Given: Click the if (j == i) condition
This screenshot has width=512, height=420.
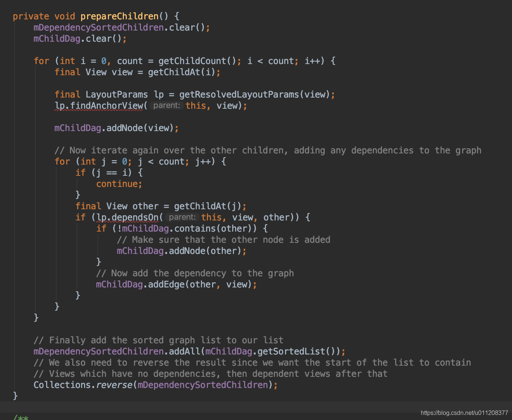Looking at the screenshot, I should click(x=109, y=173).
